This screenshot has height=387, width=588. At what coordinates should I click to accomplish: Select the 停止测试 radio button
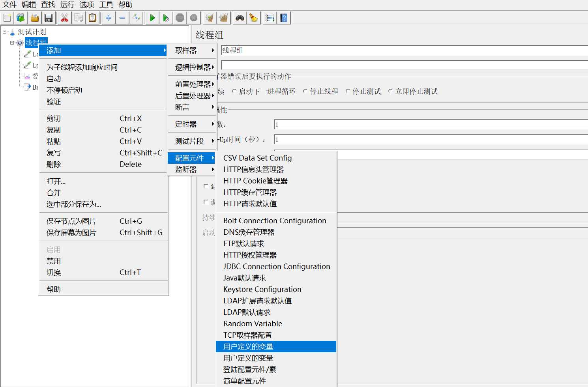pos(348,91)
